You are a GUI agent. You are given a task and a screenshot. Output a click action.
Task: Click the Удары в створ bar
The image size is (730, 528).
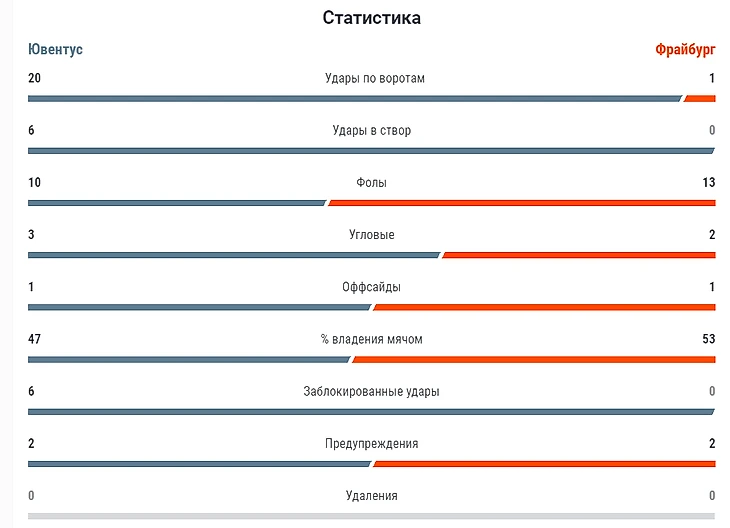tap(371, 151)
